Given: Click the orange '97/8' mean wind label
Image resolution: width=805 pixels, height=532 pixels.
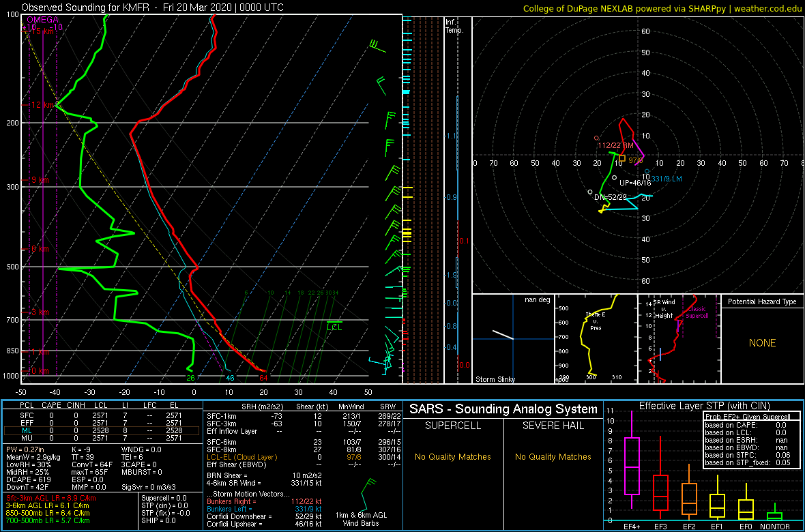Looking at the screenshot, I should click(636, 161).
